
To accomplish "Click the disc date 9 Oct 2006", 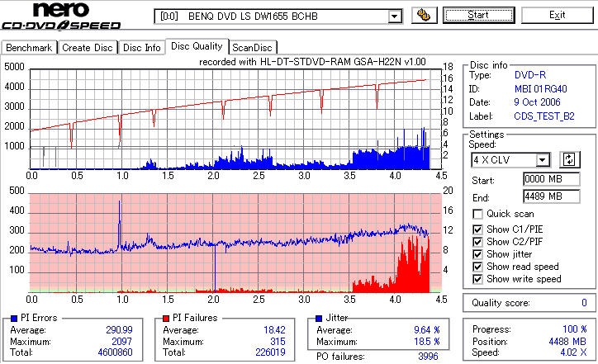I will tap(537, 102).
